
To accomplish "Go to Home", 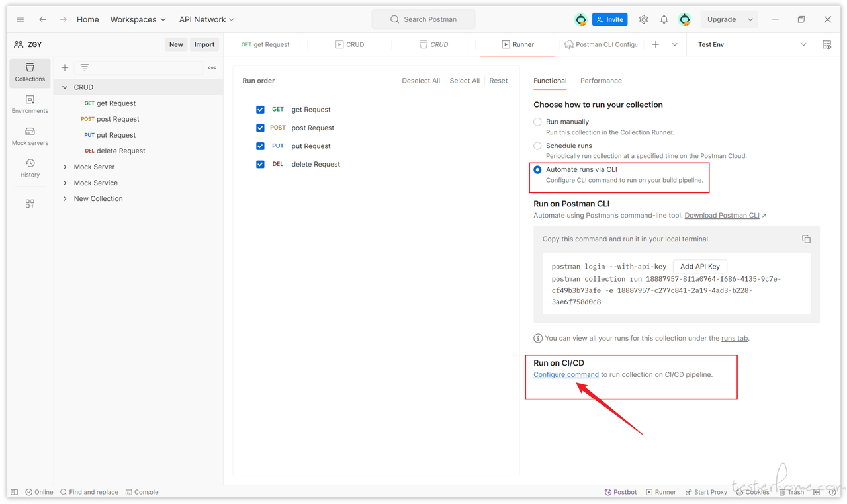I will coord(87,20).
